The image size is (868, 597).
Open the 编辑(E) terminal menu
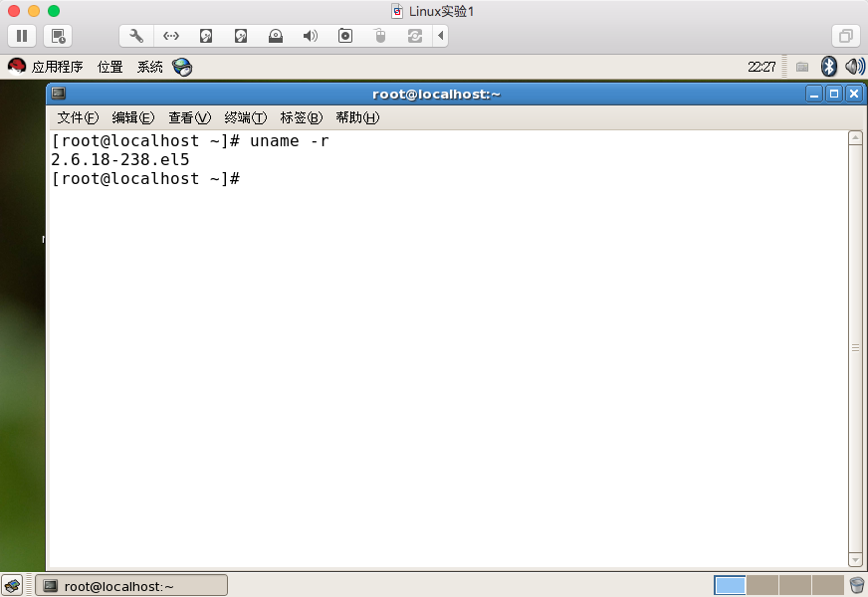click(x=132, y=117)
